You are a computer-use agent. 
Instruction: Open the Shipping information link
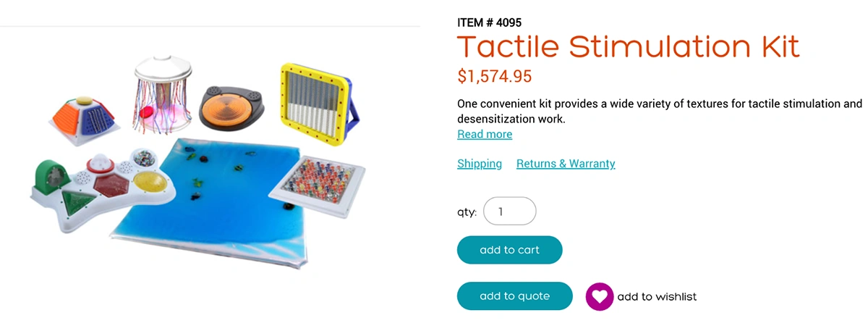[480, 164]
